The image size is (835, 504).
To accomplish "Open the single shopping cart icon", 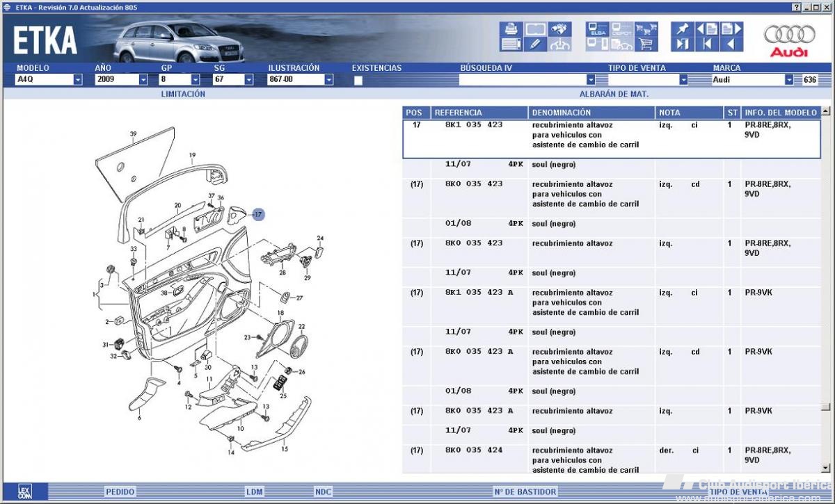I will 646,44.
